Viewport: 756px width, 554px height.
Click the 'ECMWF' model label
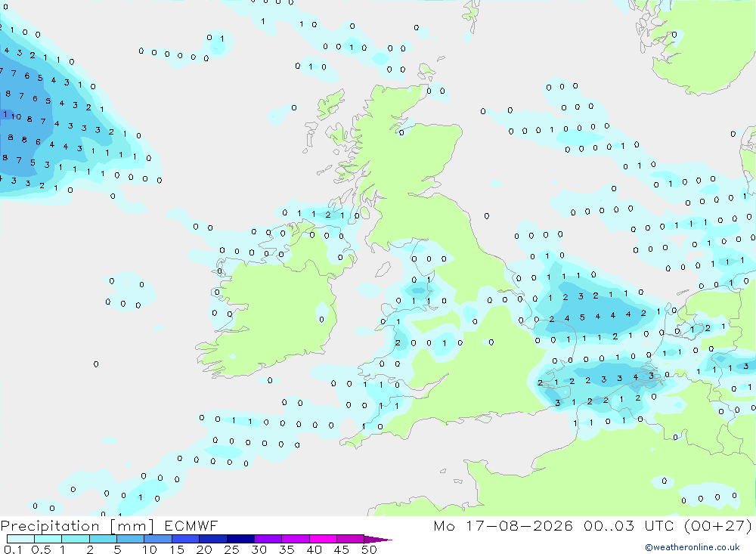coord(191,525)
